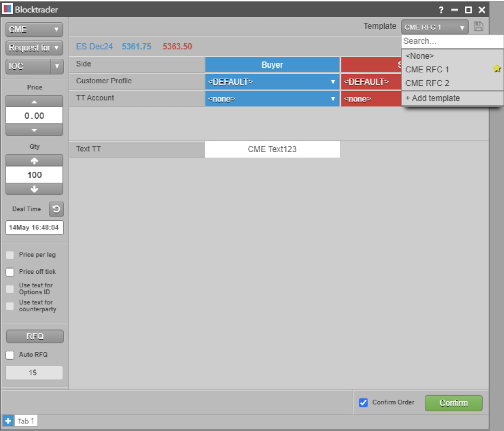Click the RFQ button

[x=35, y=336]
